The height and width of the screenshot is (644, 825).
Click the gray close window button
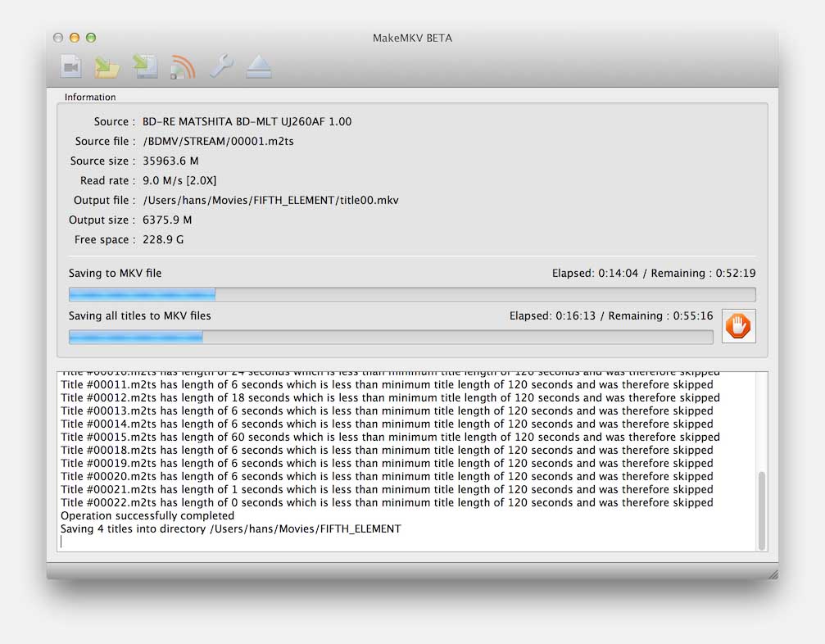coord(58,38)
